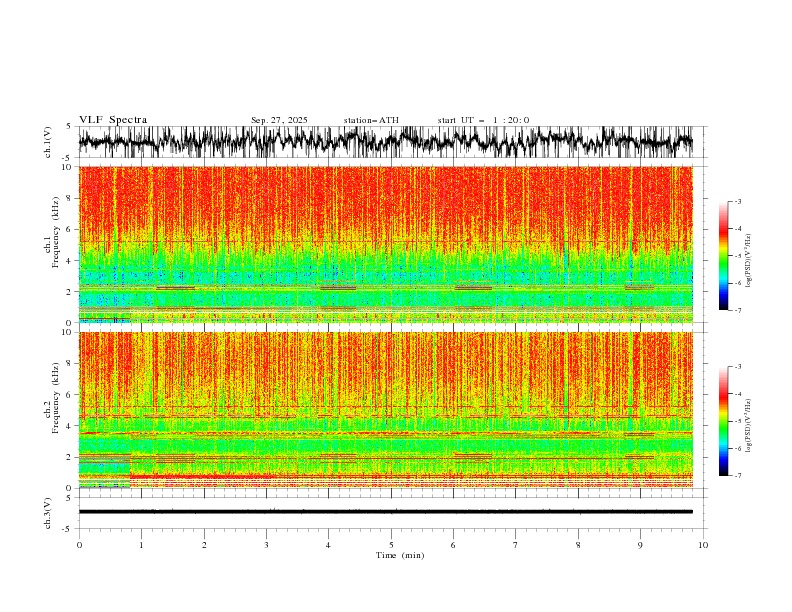Click the ch.3(V) waveform axis label
The width and height of the screenshot is (792, 612).
coord(48,513)
